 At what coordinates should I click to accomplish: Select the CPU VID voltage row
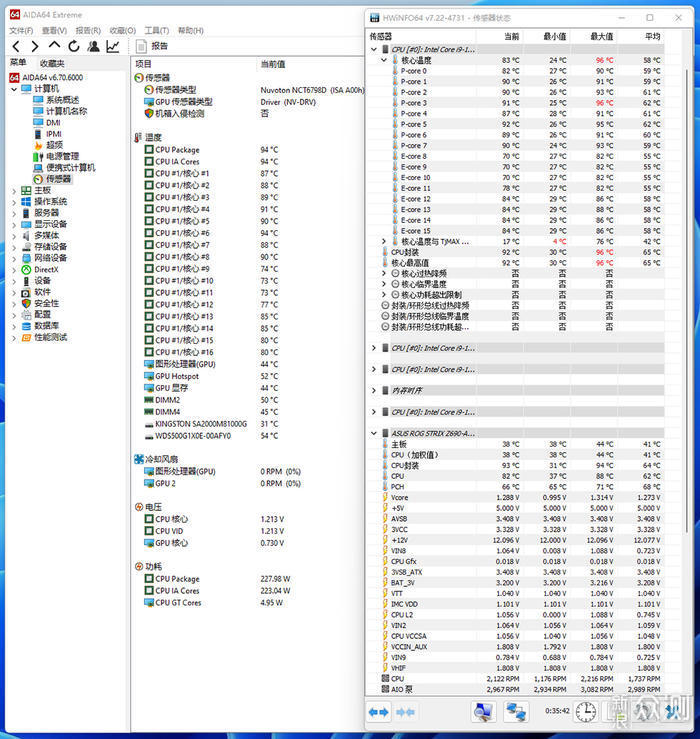tap(214, 531)
